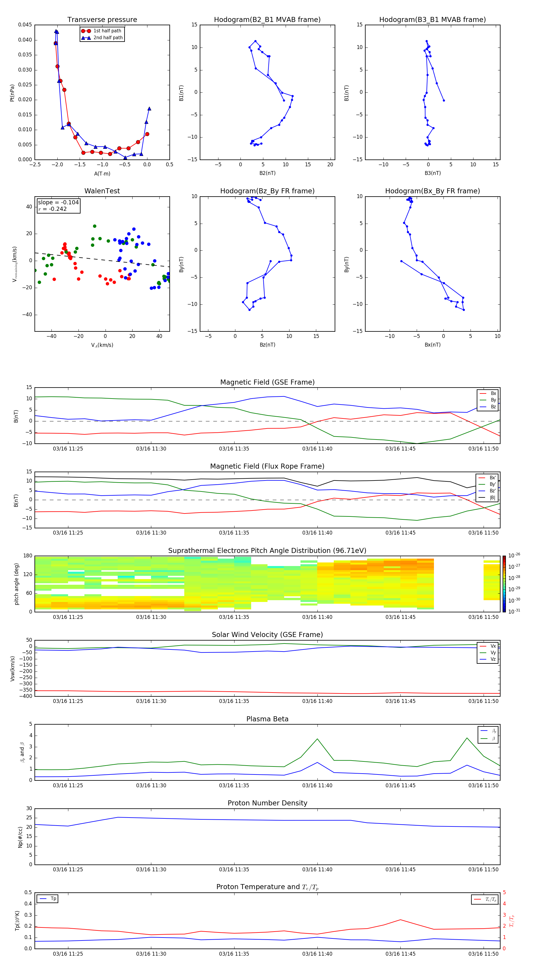Click the pitch angle distribution colorbar
Screen dimensions: 535x980
[504, 584]
